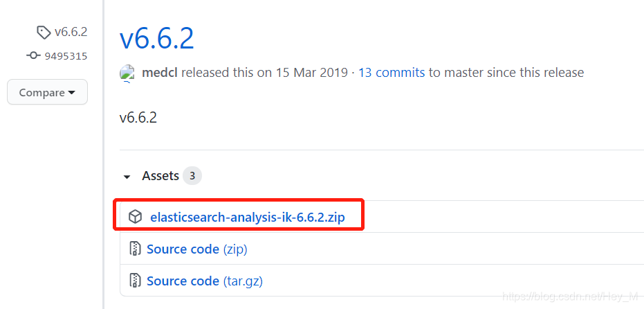Download Source code (zip)
Viewport: 644px width, 309px height.
(x=196, y=249)
